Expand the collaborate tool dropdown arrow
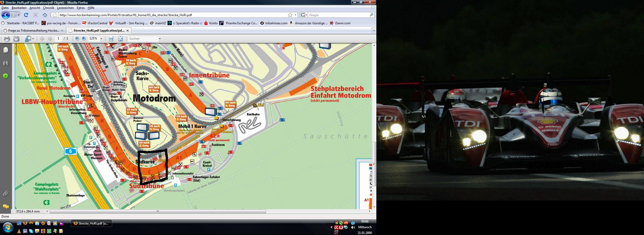Screen dimensions: 644x235 point(33,39)
